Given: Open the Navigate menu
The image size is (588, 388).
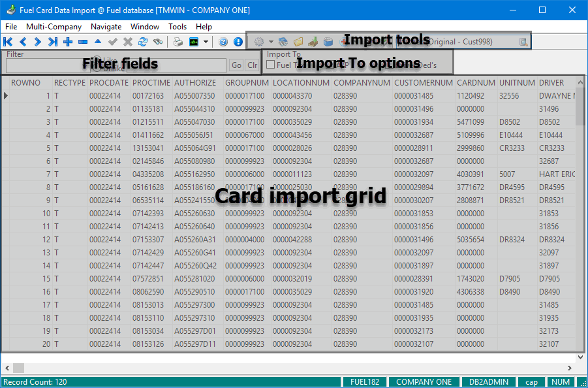Looking at the screenshot, I should point(106,27).
